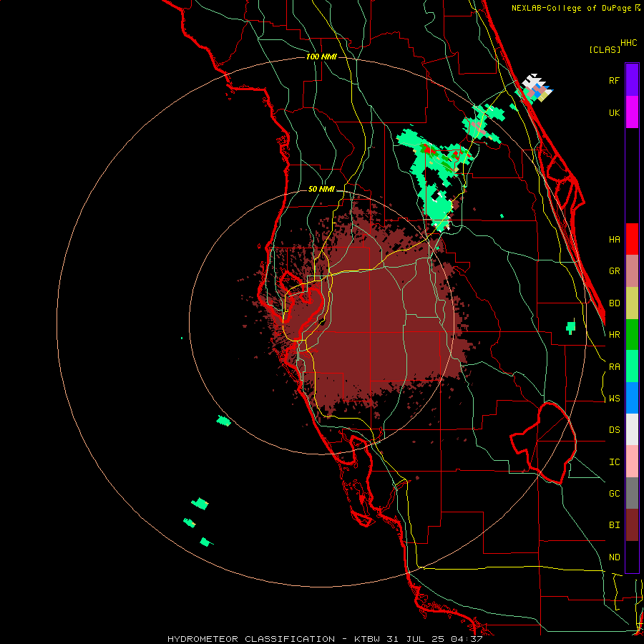Click the 'UK' legend label
The image size is (644, 644).
point(614,112)
